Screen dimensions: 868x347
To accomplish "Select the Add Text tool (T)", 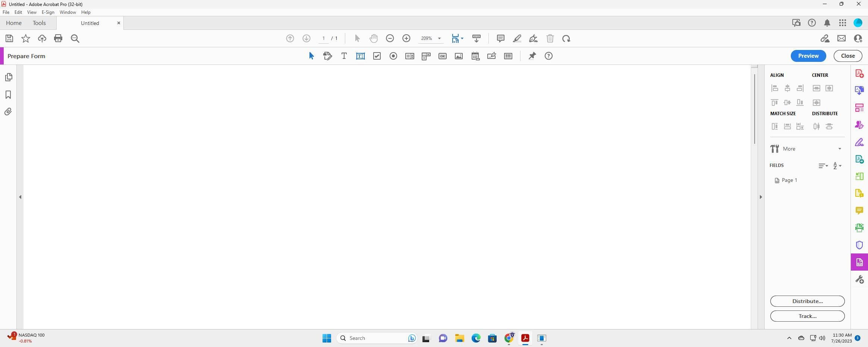I will (x=344, y=56).
